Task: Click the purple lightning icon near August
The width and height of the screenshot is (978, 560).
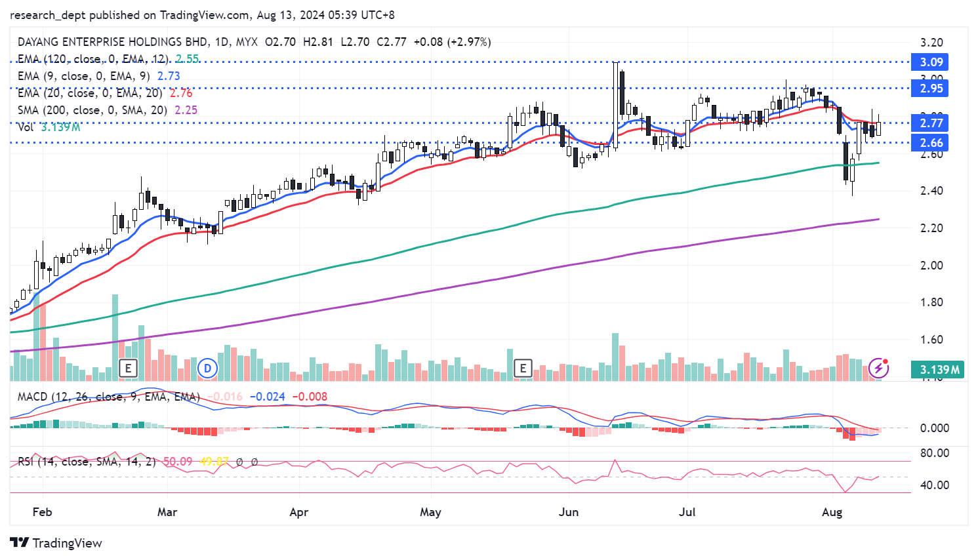Action: click(878, 368)
